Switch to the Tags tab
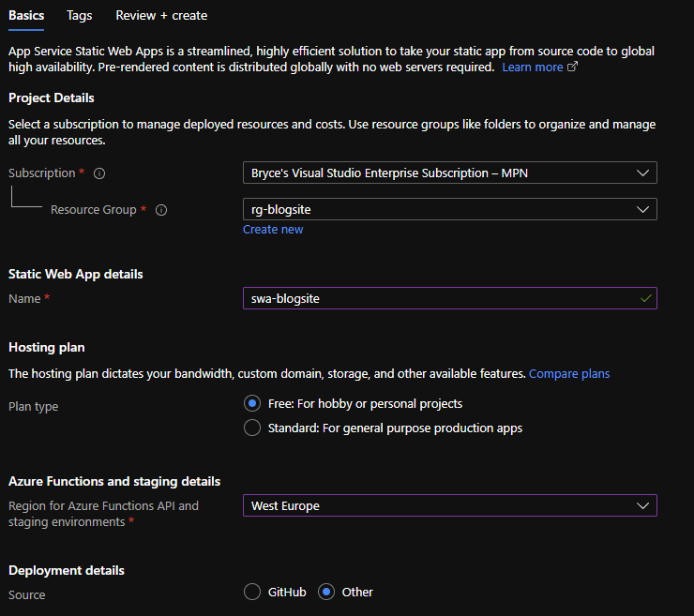This screenshot has height=616, width=694. [x=80, y=15]
